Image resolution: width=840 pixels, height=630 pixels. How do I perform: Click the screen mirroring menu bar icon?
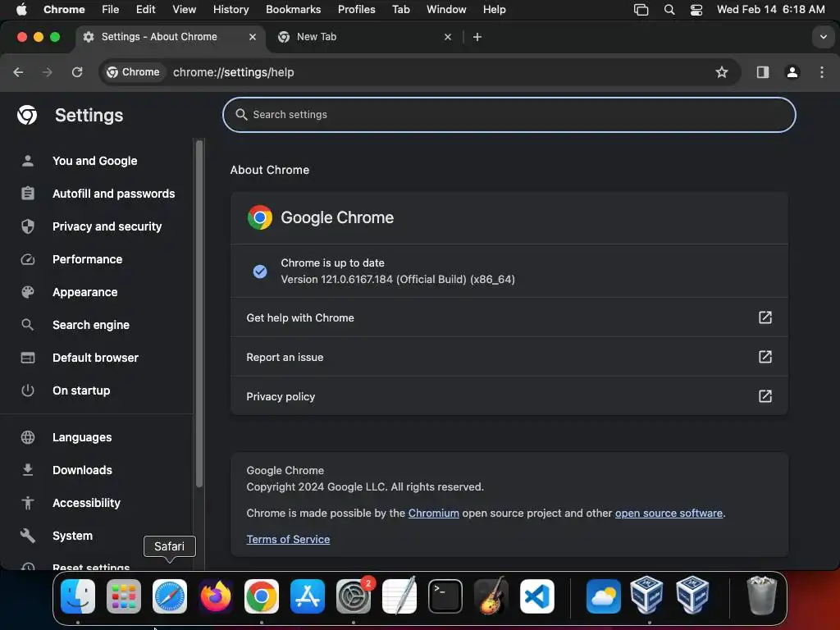[641, 10]
